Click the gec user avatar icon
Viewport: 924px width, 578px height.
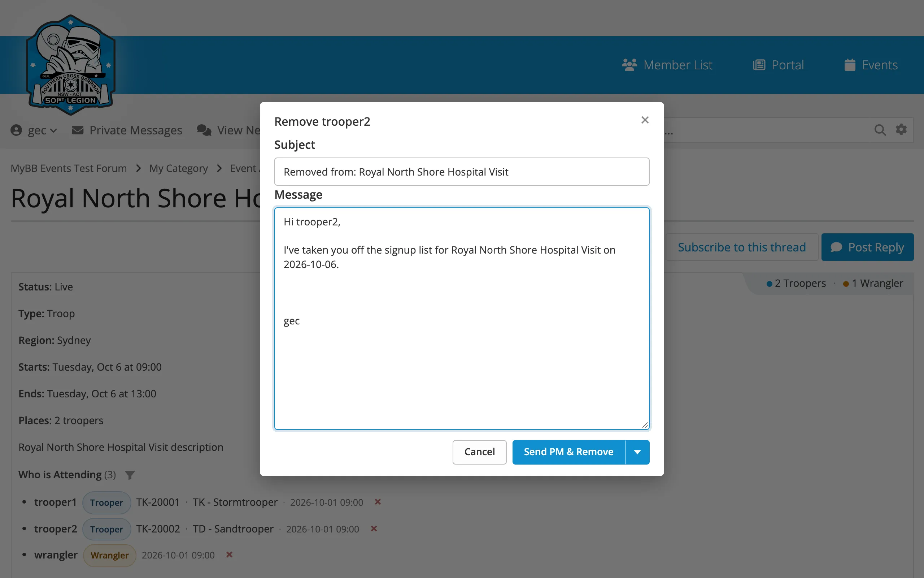pos(16,130)
